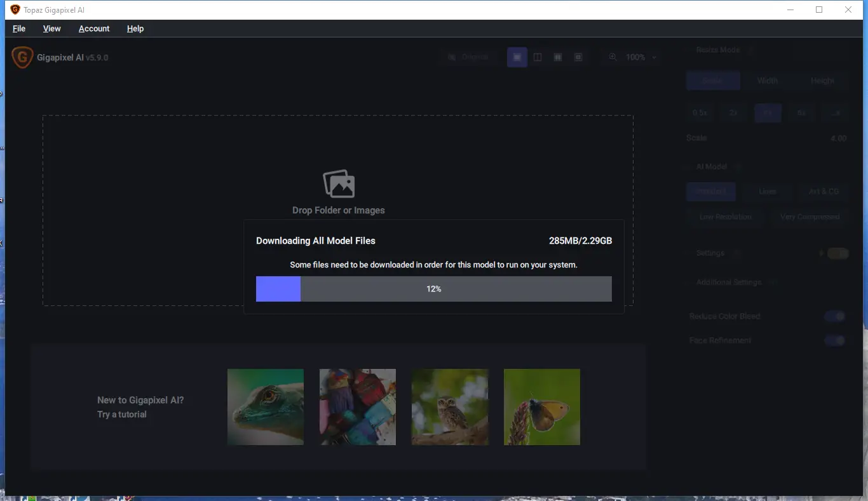Screen dimensions: 868x501
Task: Choose the 6x scale button
Action: (802, 112)
